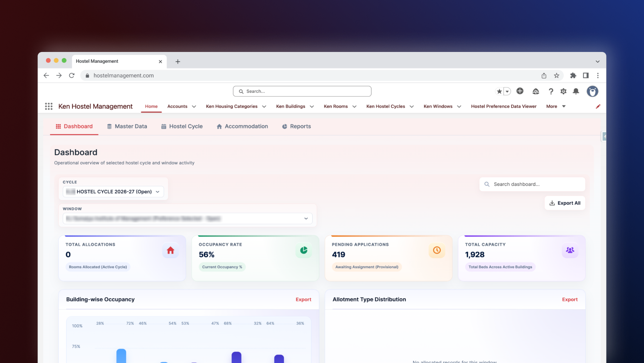Click the house icon on Total Allocations card
Screen dimensions: 644x363
coord(170,250)
